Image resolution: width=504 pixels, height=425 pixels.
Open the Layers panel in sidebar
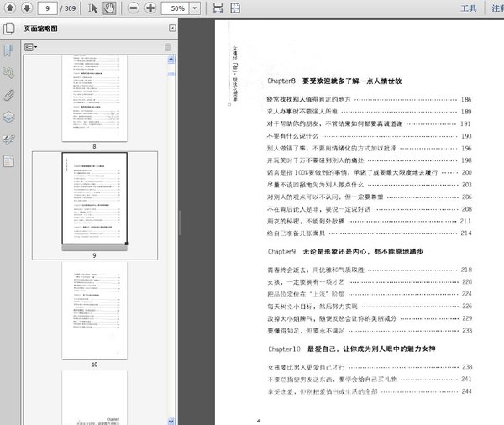[8, 117]
